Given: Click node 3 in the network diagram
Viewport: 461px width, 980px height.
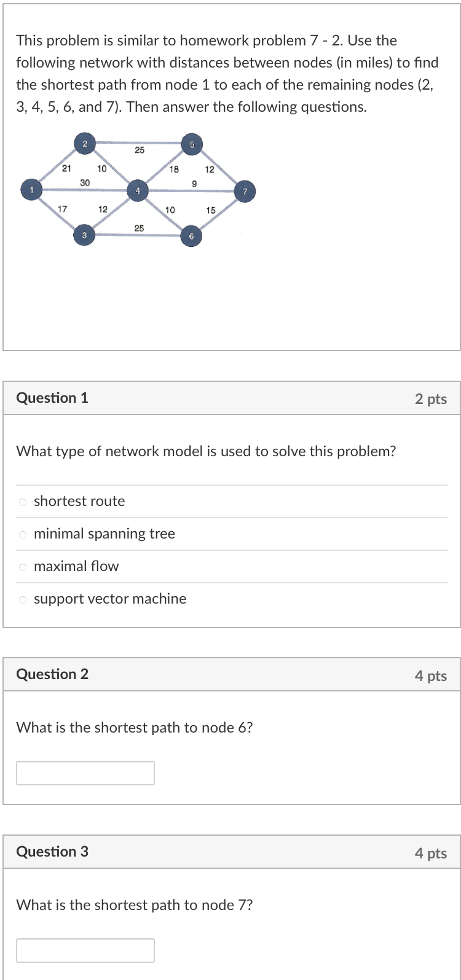Looking at the screenshot, I should coord(84,235).
